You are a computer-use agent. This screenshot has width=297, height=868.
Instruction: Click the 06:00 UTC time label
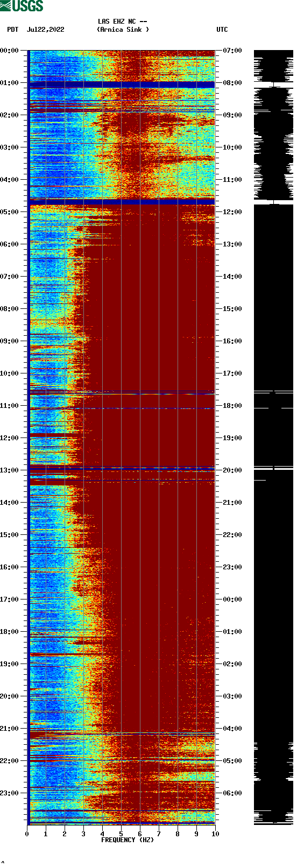(x=232, y=793)
